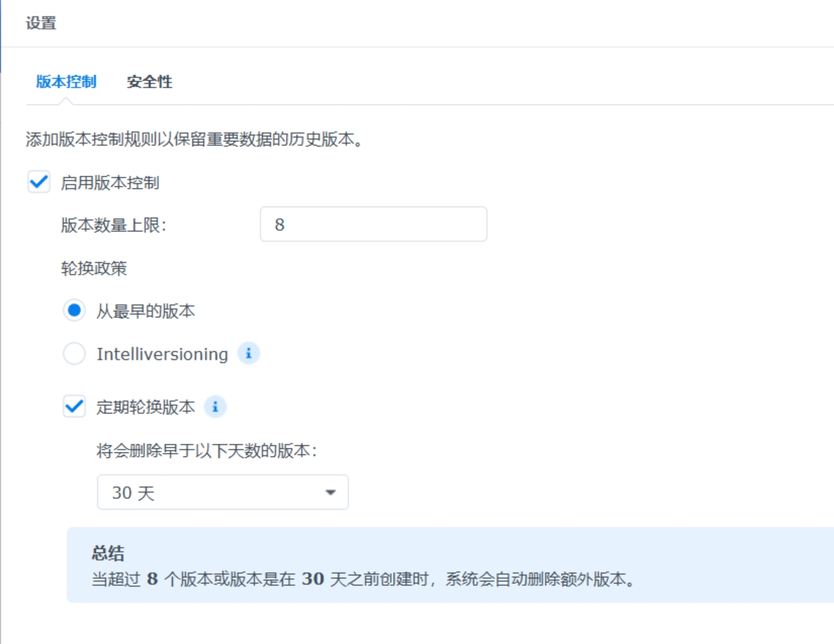The width and height of the screenshot is (834, 644).
Task: Click the 版本数量上限 label text
Action: (113, 225)
